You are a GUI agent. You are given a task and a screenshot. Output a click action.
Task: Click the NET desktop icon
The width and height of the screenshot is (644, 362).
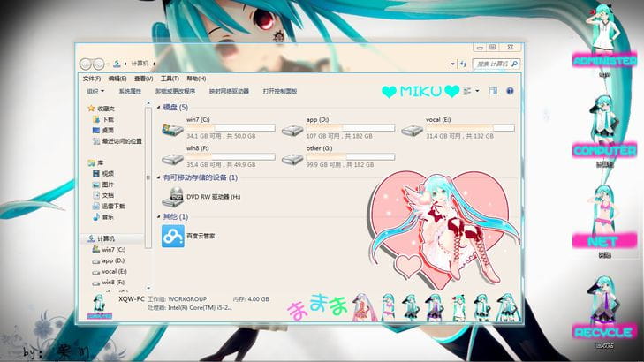tap(604, 222)
